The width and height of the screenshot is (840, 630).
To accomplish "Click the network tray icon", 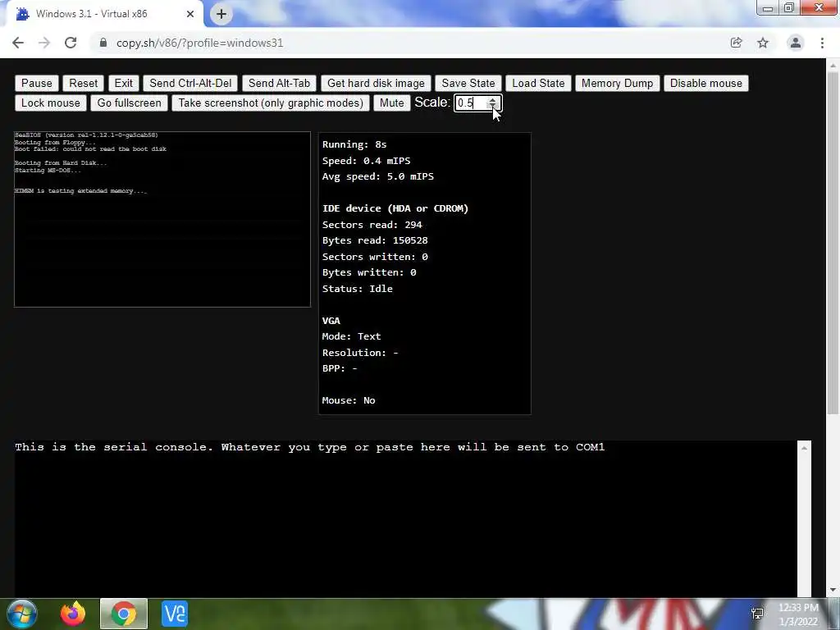I will (x=757, y=614).
